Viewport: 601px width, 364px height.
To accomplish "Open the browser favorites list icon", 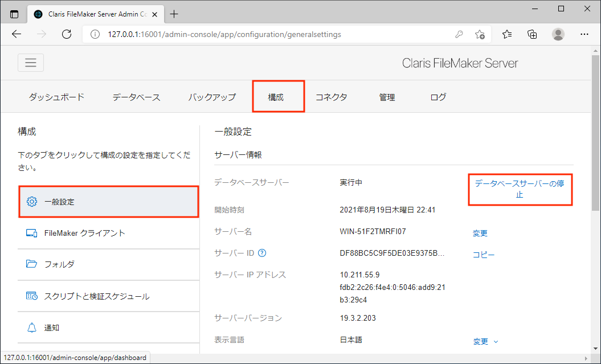I will [x=507, y=34].
